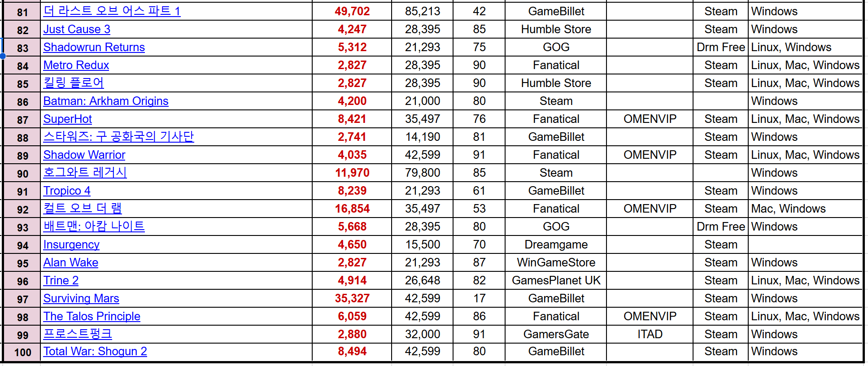
Task: Open the Metro Redux link
Action: pos(76,65)
